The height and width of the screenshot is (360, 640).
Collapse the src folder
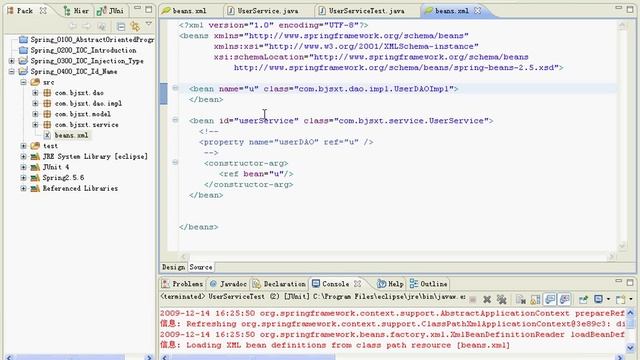pyautogui.click(x=23, y=82)
